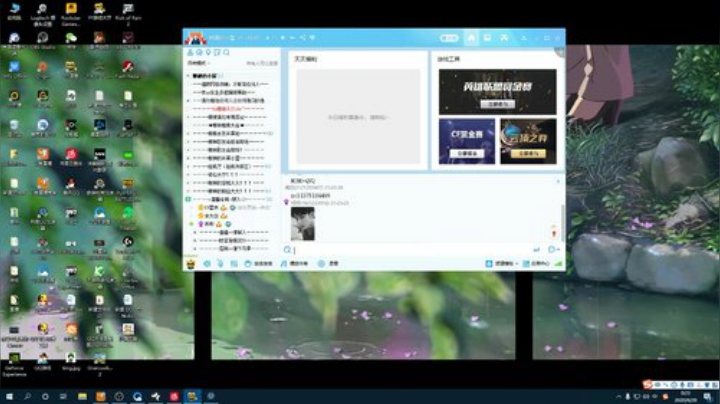The image size is (720, 404).
Task: Open the GeForce Experience desktop shortcut
Action: click(14, 365)
